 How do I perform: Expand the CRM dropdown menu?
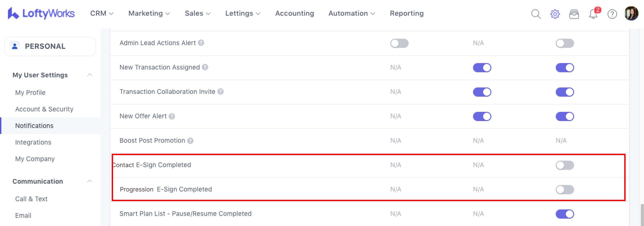click(x=102, y=13)
